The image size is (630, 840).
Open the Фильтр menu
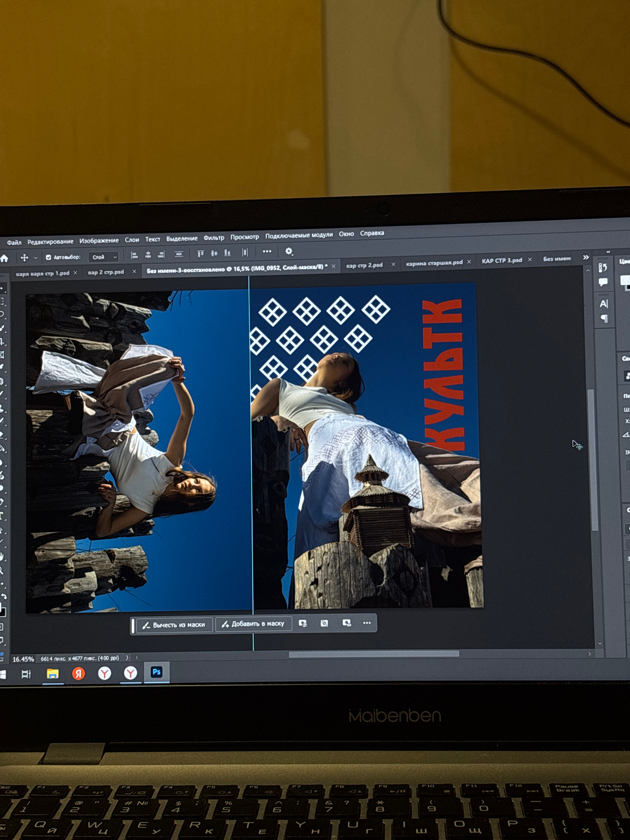[x=214, y=238]
